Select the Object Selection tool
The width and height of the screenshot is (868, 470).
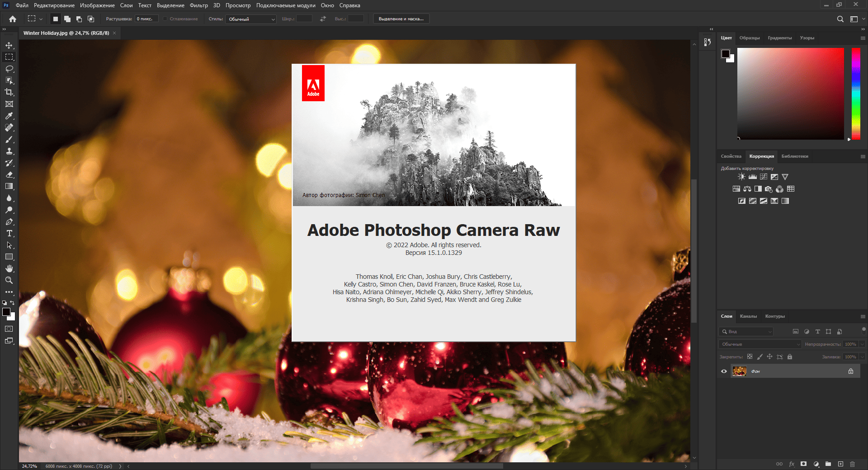[x=9, y=80]
